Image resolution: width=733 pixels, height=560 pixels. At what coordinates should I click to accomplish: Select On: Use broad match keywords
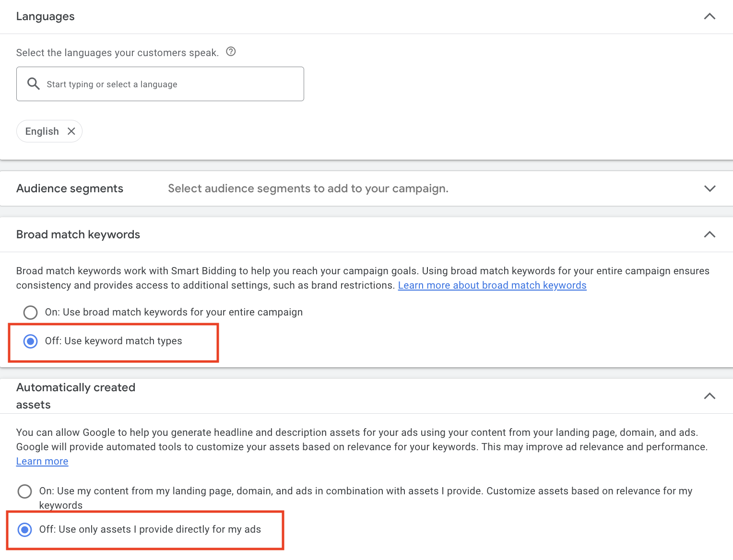click(x=31, y=313)
